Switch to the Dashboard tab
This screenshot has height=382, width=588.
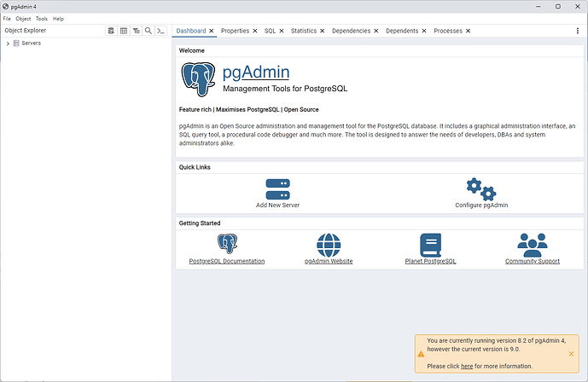(191, 31)
